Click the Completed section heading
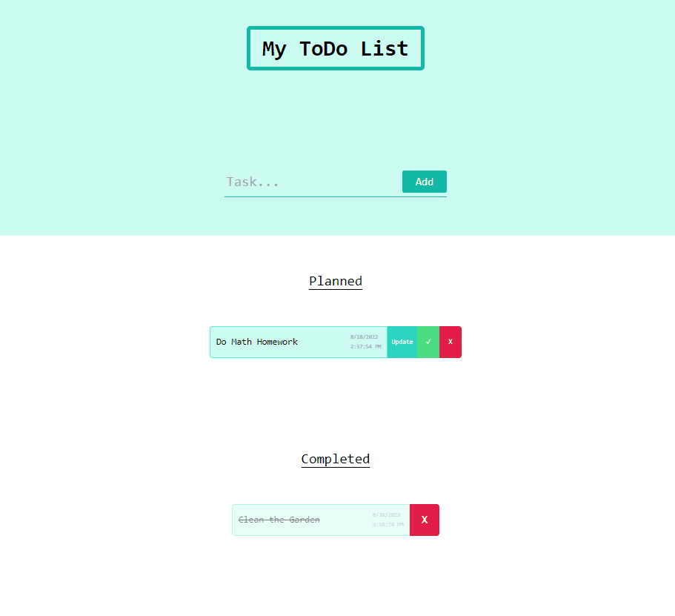The image size is (675, 616). click(x=336, y=459)
